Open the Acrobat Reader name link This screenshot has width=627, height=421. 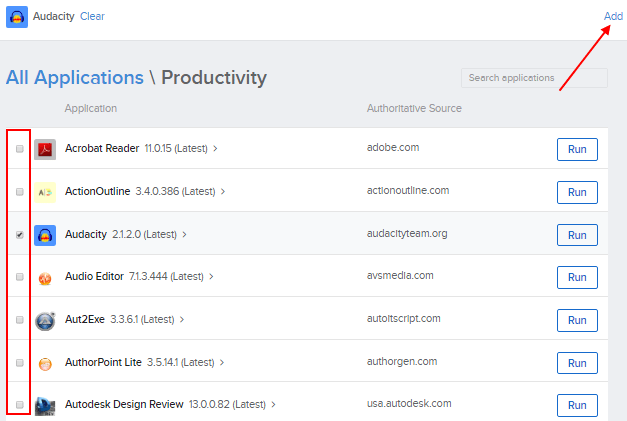[x=102, y=148]
